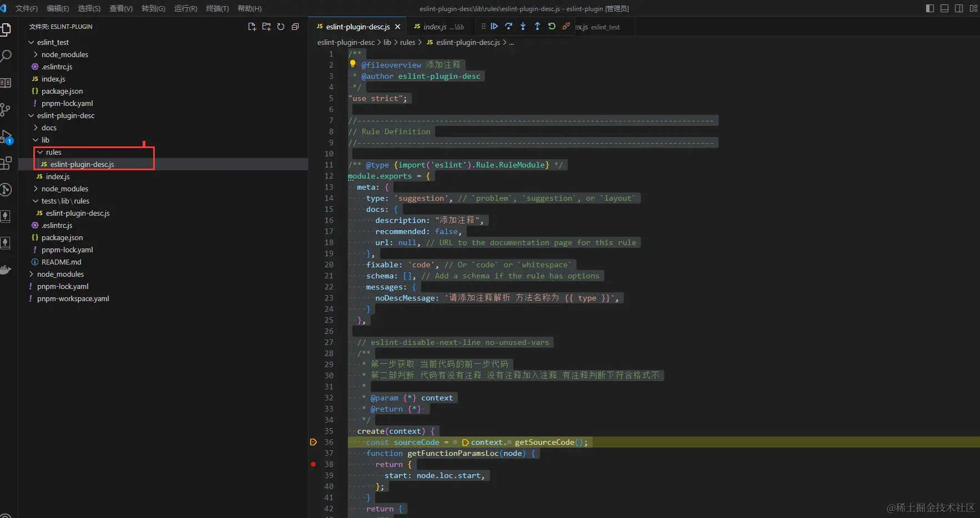Toggle the bottom panel visibility
The image size is (980, 518).
944,8
